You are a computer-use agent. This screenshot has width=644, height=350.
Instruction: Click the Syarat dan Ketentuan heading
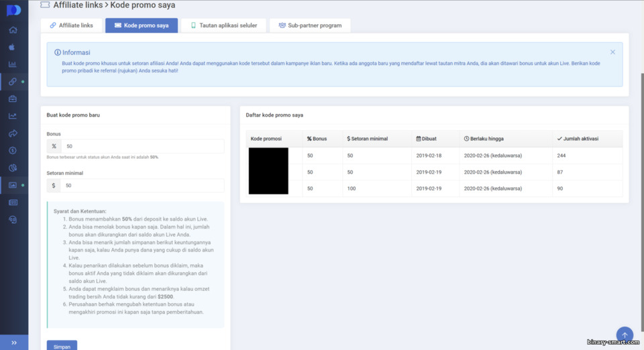pos(80,211)
